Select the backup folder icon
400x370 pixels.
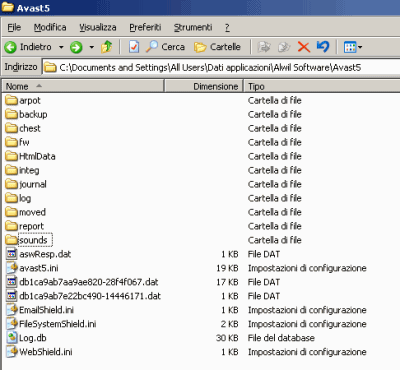point(12,114)
